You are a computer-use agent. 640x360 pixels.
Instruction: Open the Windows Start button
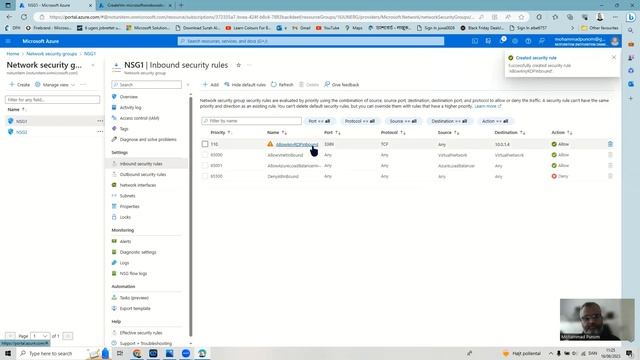point(8,353)
